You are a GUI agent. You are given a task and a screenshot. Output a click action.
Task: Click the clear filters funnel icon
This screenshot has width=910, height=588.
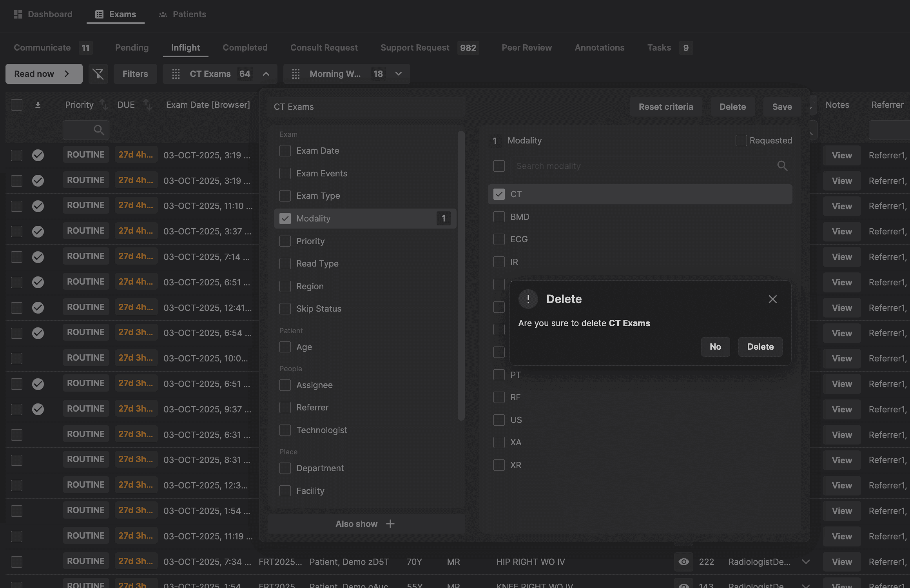click(98, 74)
